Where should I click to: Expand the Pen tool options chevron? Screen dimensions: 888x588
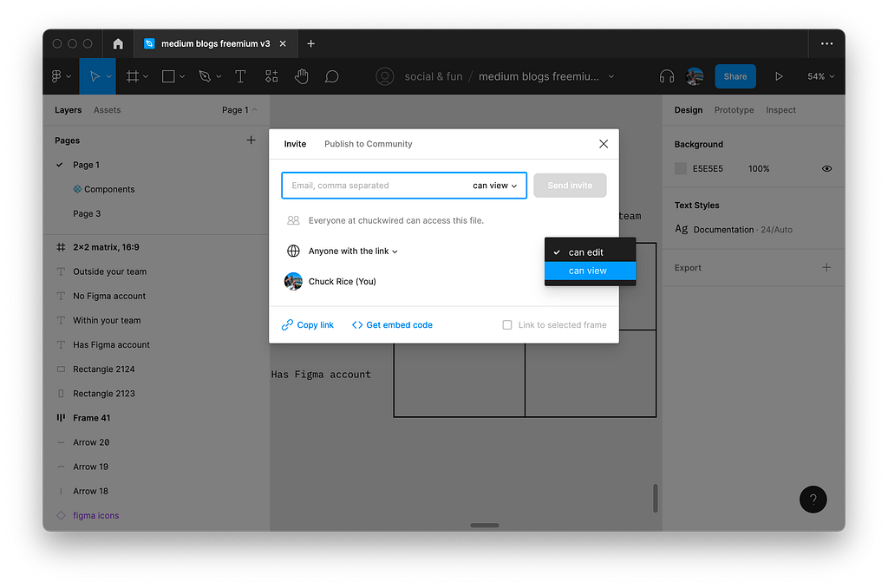(219, 76)
